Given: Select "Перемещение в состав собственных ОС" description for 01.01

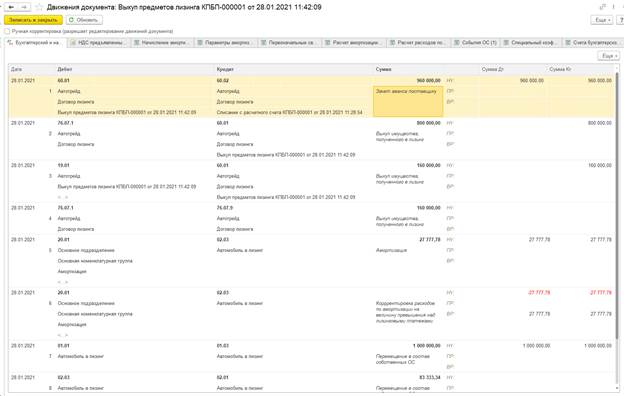Looking at the screenshot, I should click(403, 359).
